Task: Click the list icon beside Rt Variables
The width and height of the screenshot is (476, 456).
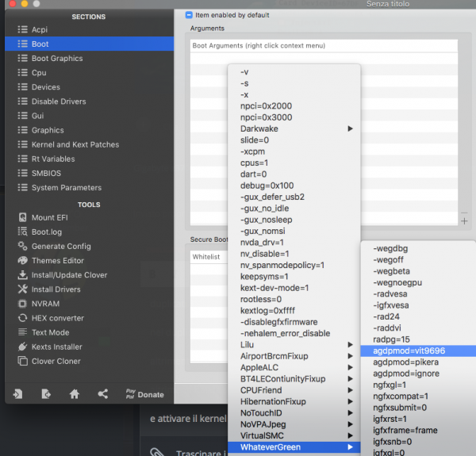Action: click(x=22, y=159)
